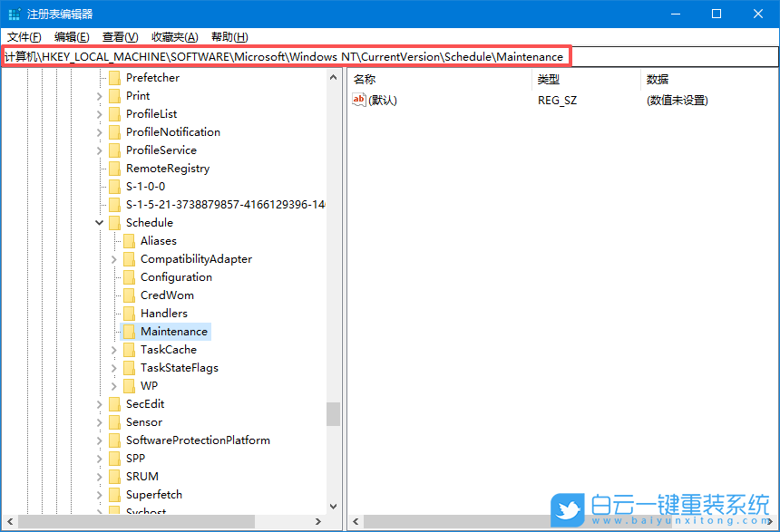Select the SecEdit key folder icon
Viewport: 780px width, 532px height.
click(113, 403)
